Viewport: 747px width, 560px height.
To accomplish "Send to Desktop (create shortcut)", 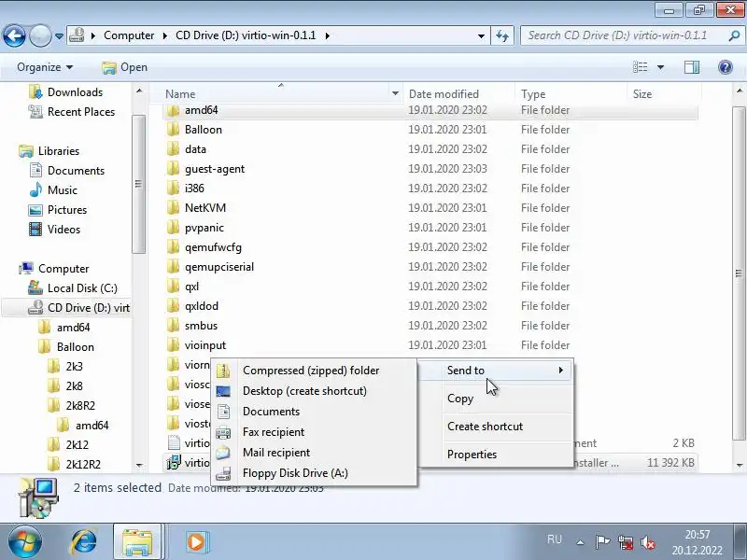I will click(x=314, y=391).
